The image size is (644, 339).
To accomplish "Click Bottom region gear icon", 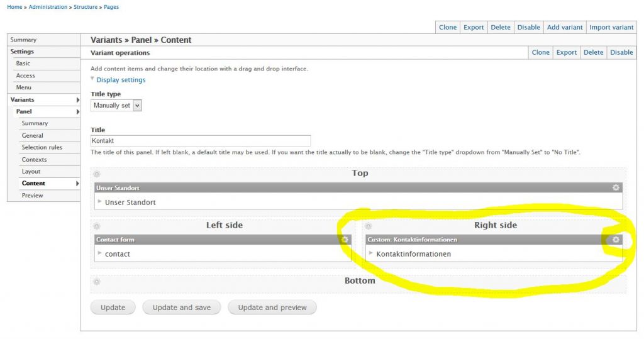I will click(97, 282).
